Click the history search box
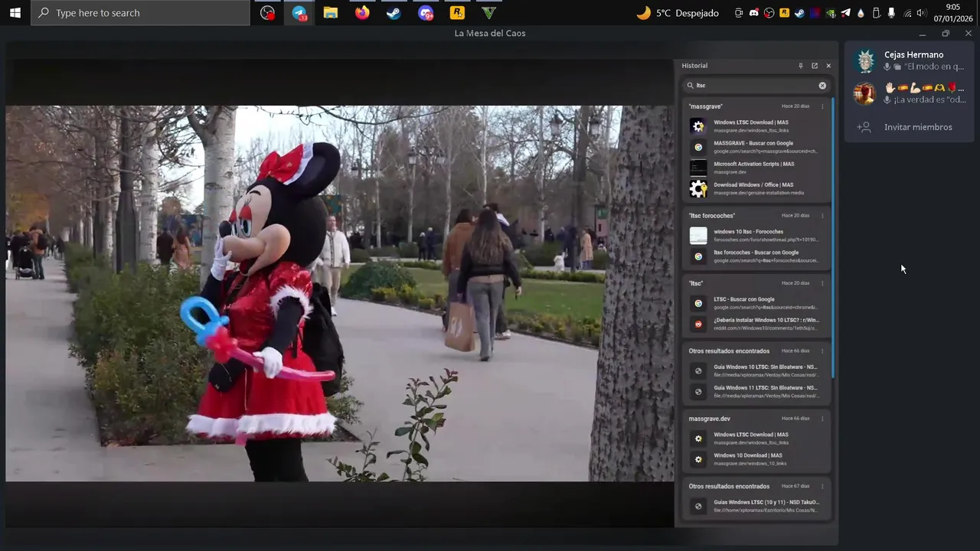This screenshot has width=980, height=551. tap(755, 86)
